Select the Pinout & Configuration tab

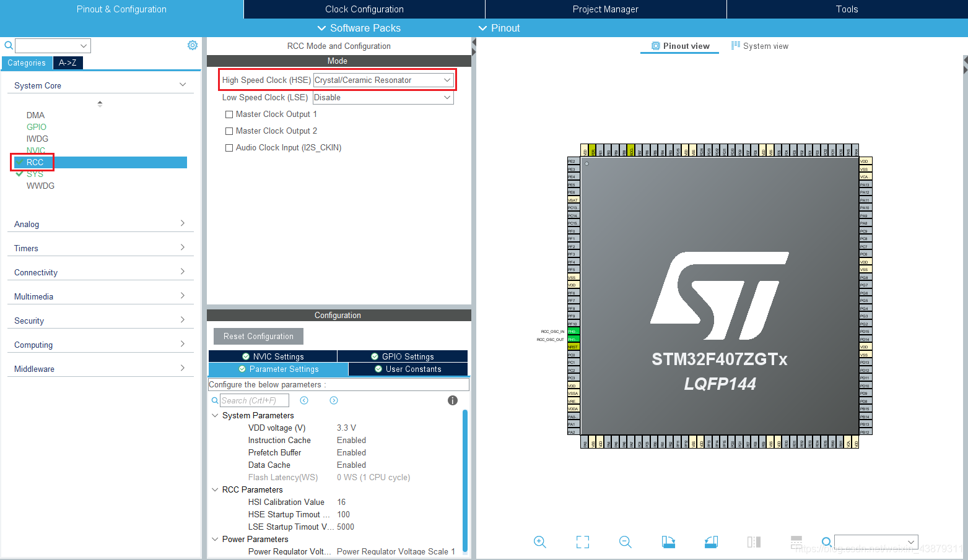(x=121, y=9)
